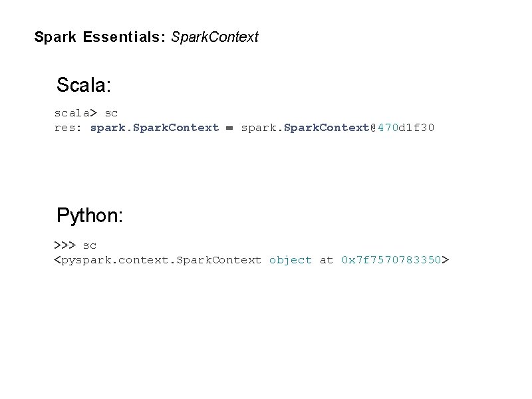Screen dimensions: 532x399
Task: Select "sc" after the Python prompt
Action: click(90, 246)
